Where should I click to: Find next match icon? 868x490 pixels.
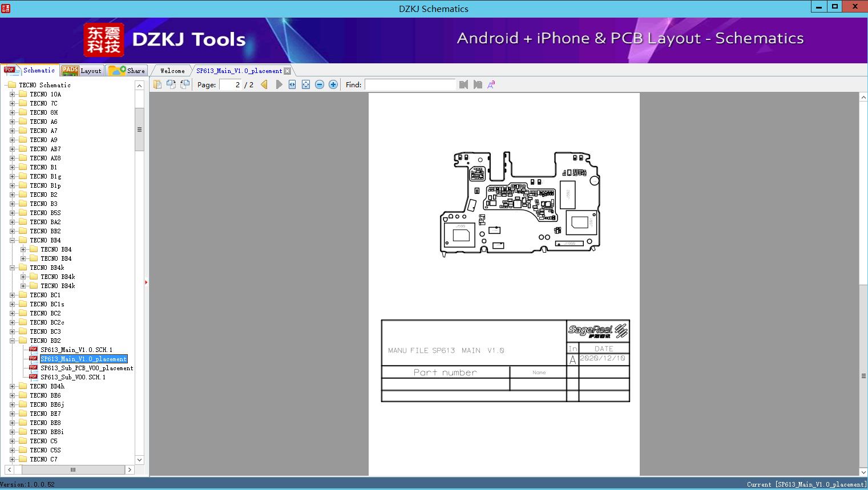click(478, 84)
